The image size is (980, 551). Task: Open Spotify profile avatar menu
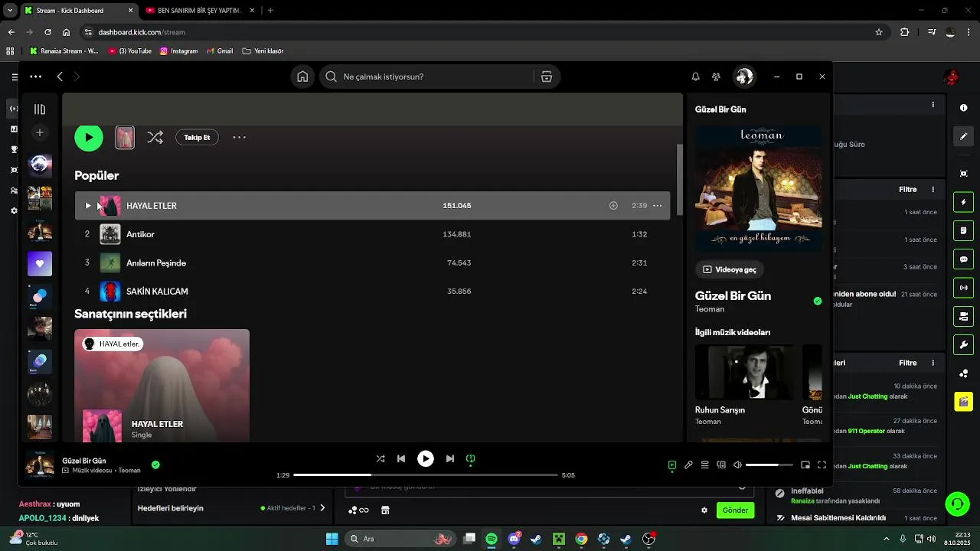pyautogui.click(x=744, y=77)
